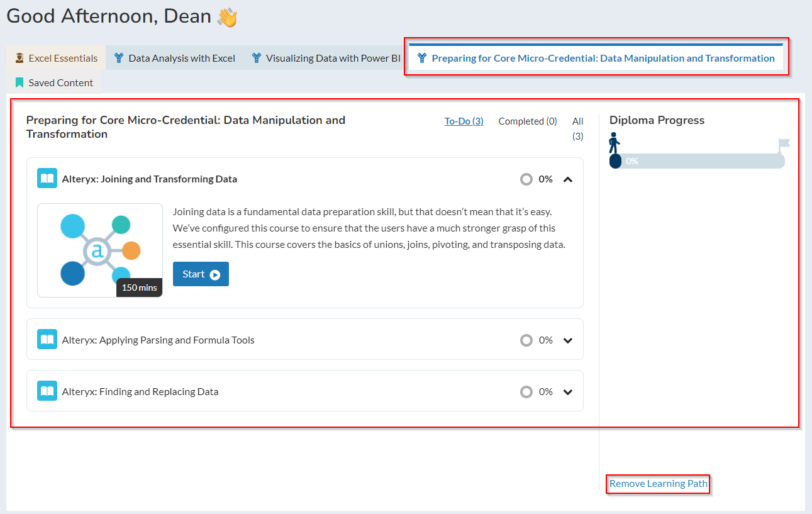Click book icon beside Joining and Transforming Data

pyautogui.click(x=47, y=179)
